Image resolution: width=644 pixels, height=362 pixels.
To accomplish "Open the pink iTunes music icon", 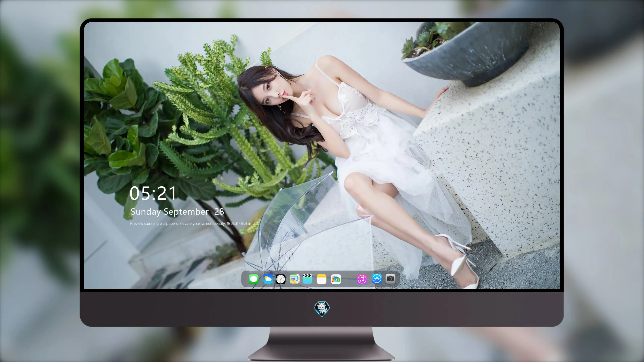I will point(362,279).
